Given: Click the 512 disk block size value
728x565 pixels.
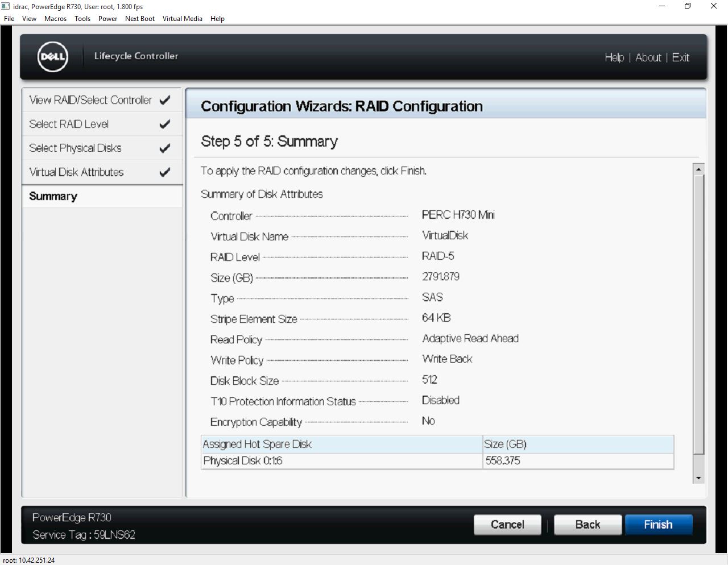Looking at the screenshot, I should (429, 380).
